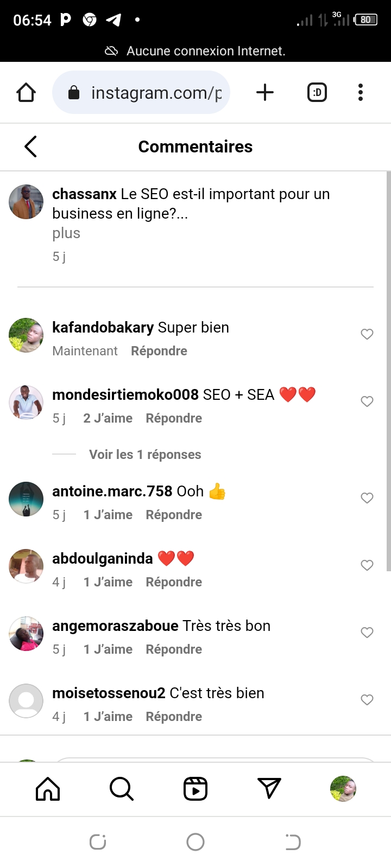This screenshot has height=868, width=391.
Task: Open Instagram home feed icon
Action: point(48,789)
